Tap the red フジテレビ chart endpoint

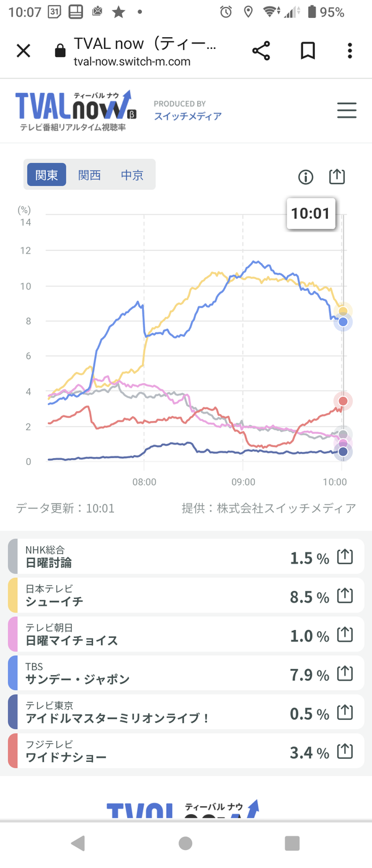pos(343,401)
